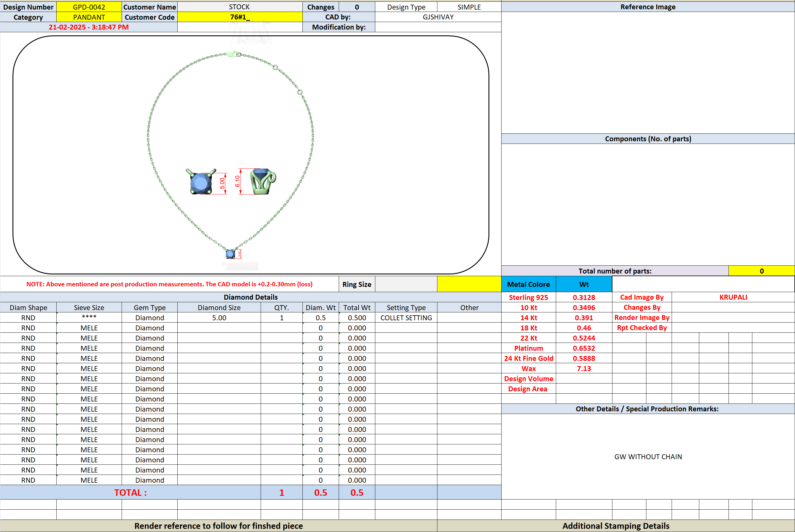Viewport: 795px width, 532px height.
Task: Click the Sieve Size column header
Action: tap(89, 307)
